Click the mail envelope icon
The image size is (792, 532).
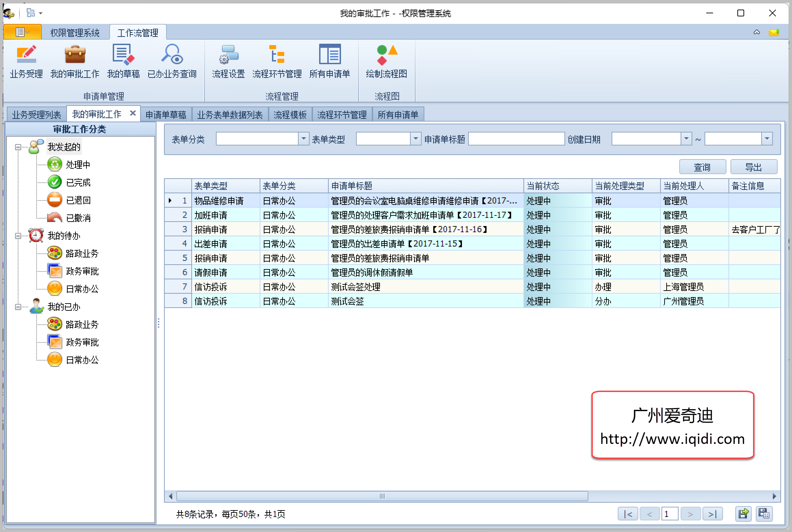774,32
